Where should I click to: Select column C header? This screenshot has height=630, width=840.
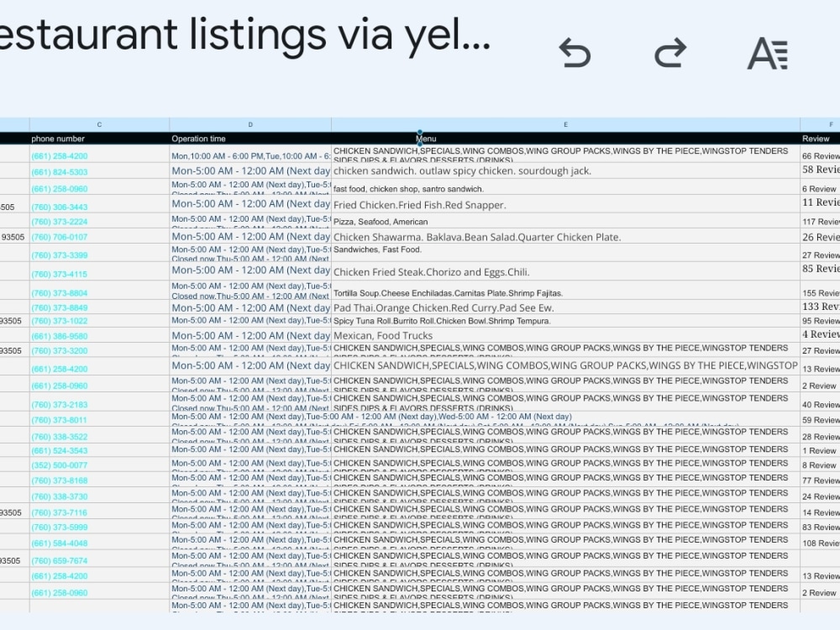click(x=100, y=124)
